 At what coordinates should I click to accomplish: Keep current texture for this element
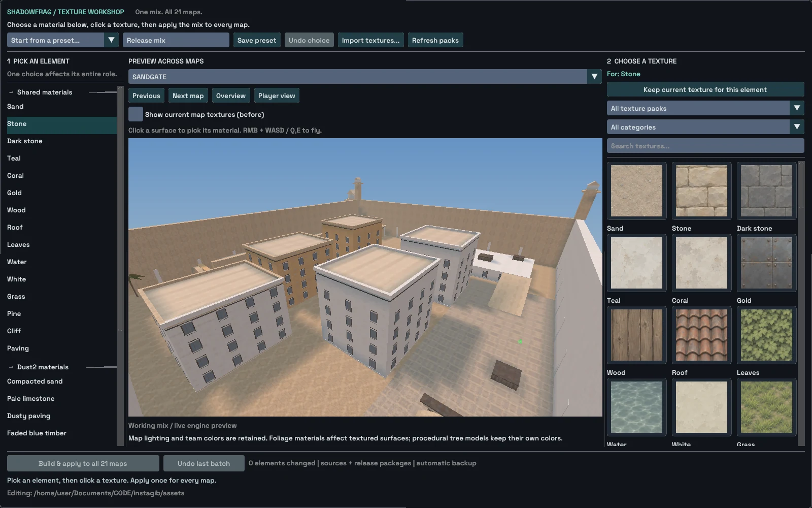pos(705,89)
